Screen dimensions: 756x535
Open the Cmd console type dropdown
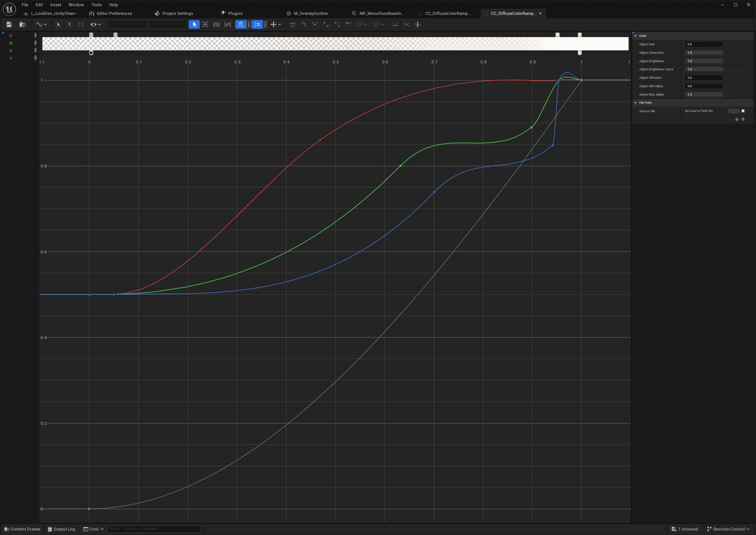(x=93, y=529)
